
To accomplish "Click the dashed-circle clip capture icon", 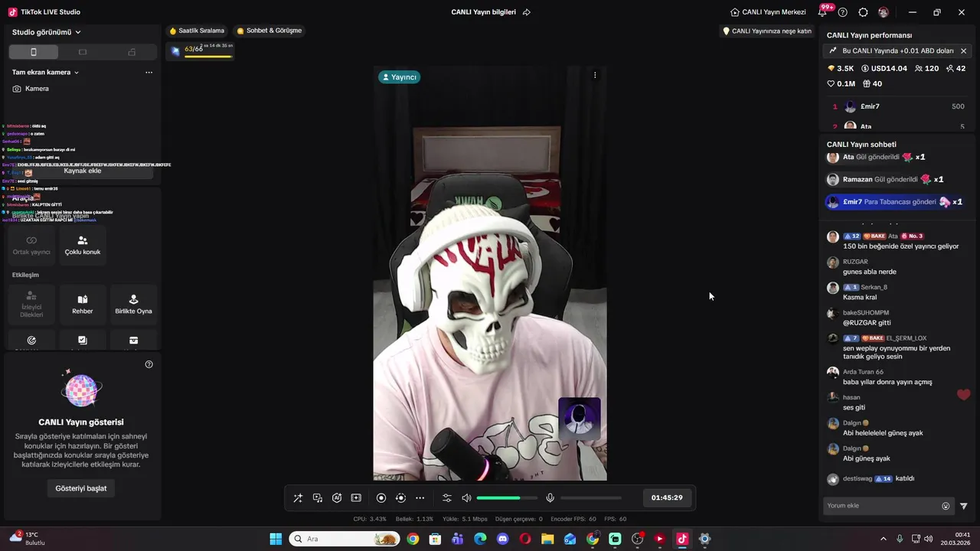I will pos(400,498).
